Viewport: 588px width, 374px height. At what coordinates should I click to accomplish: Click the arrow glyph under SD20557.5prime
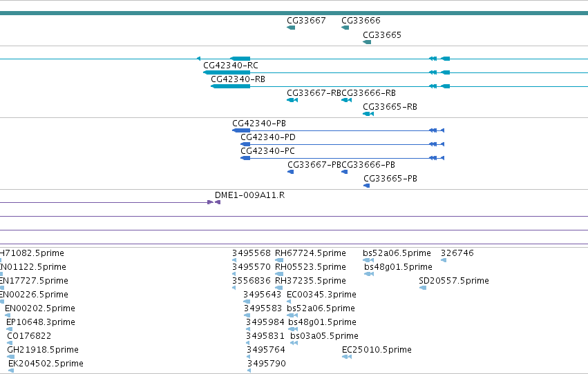point(423,288)
